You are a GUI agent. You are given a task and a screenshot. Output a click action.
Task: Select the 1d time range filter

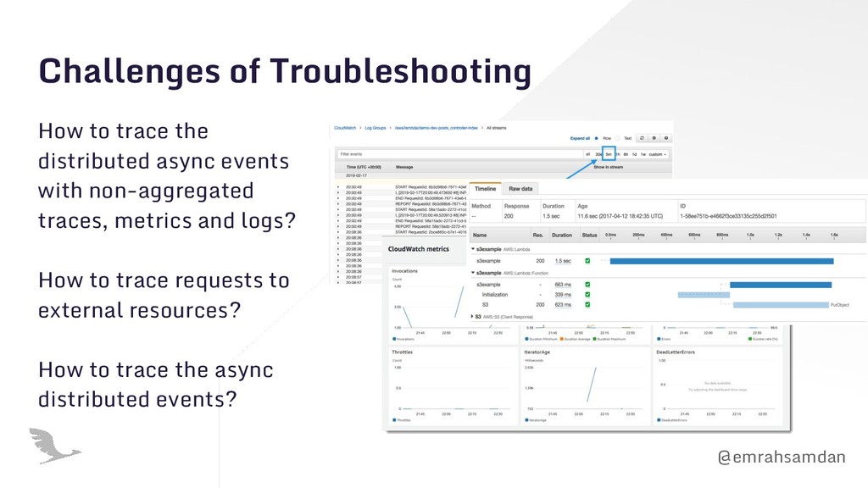point(634,154)
